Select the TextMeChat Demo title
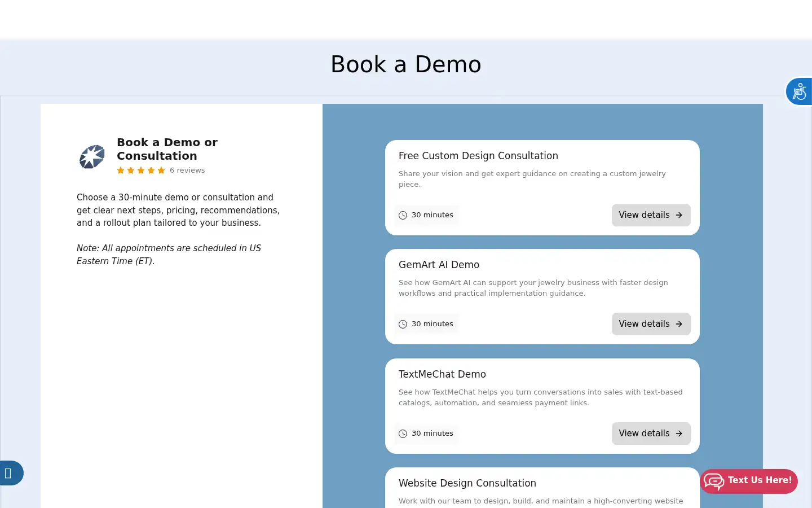Image resolution: width=812 pixels, height=508 pixels. [x=442, y=374]
